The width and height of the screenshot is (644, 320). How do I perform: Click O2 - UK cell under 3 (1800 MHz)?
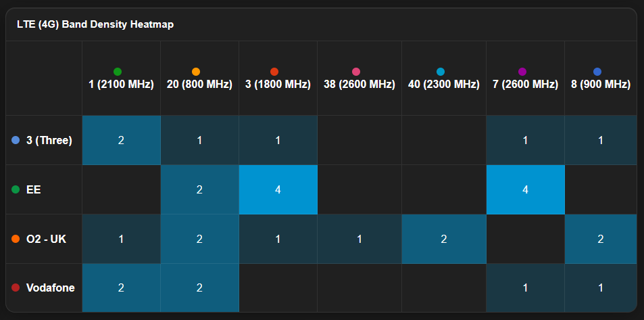[x=278, y=239]
